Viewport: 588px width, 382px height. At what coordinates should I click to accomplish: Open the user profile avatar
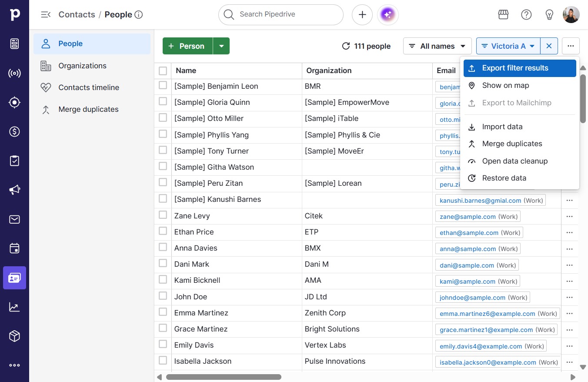coord(571,15)
